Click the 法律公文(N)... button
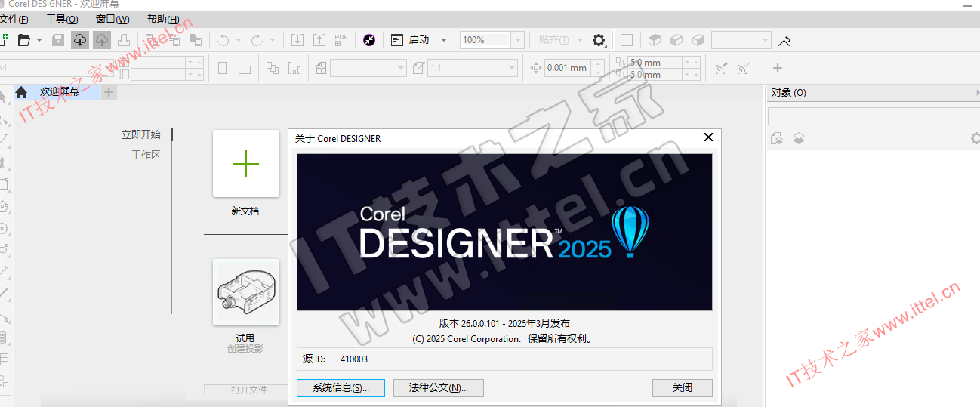Viewport: 980px width, 407px height. [x=439, y=387]
